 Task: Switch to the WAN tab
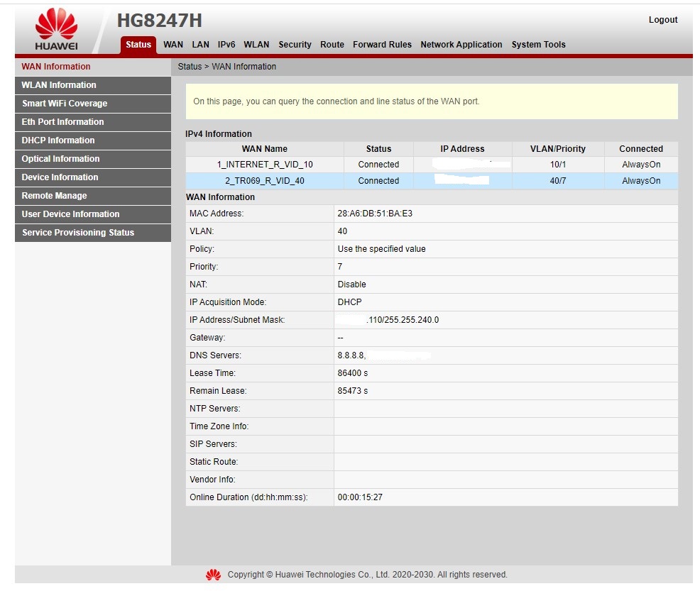click(173, 45)
